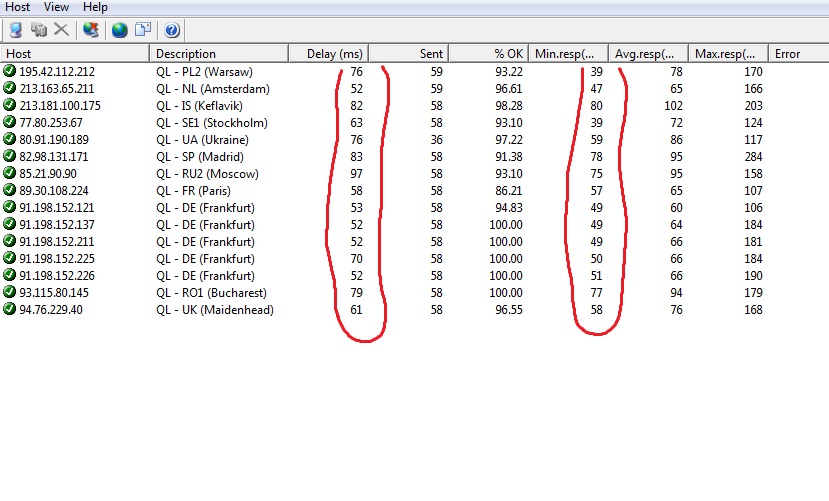Click the % OK column header
Viewport: 829px width, 501px height.
click(507, 54)
